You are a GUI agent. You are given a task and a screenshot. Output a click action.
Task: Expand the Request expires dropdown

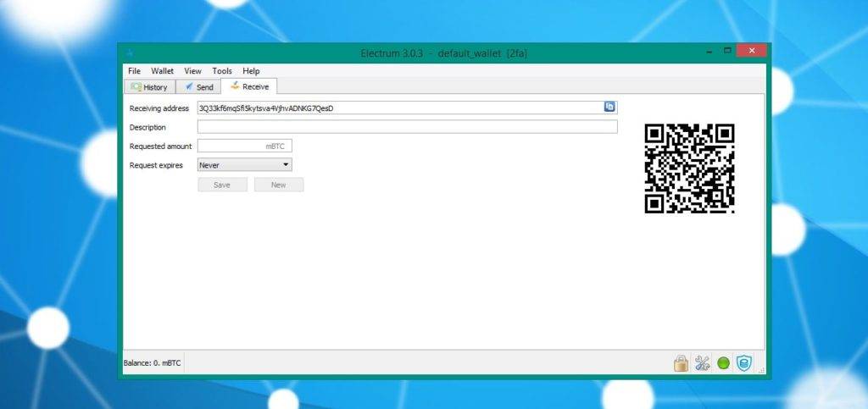point(244,165)
